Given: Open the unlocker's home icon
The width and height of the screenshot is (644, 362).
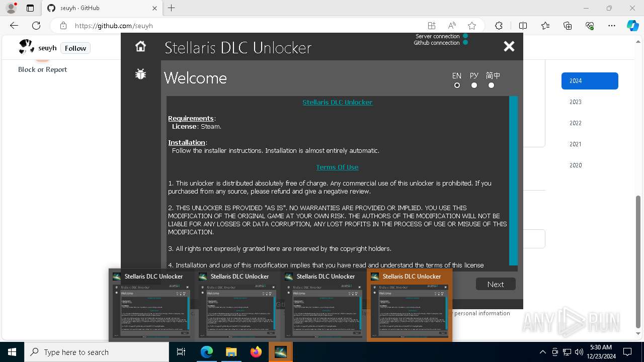Looking at the screenshot, I should click(x=140, y=46).
